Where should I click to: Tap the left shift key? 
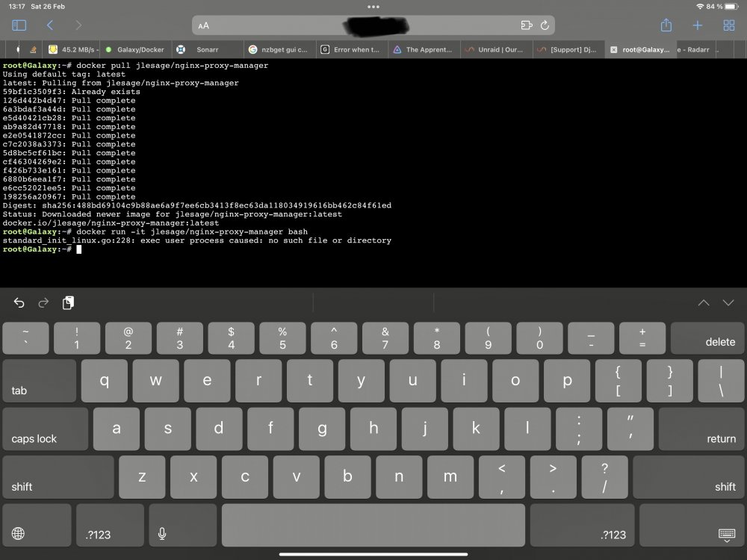click(x=58, y=477)
